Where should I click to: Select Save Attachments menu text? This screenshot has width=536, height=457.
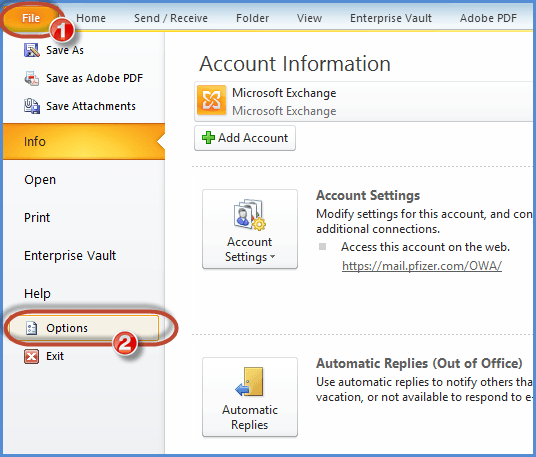91,106
